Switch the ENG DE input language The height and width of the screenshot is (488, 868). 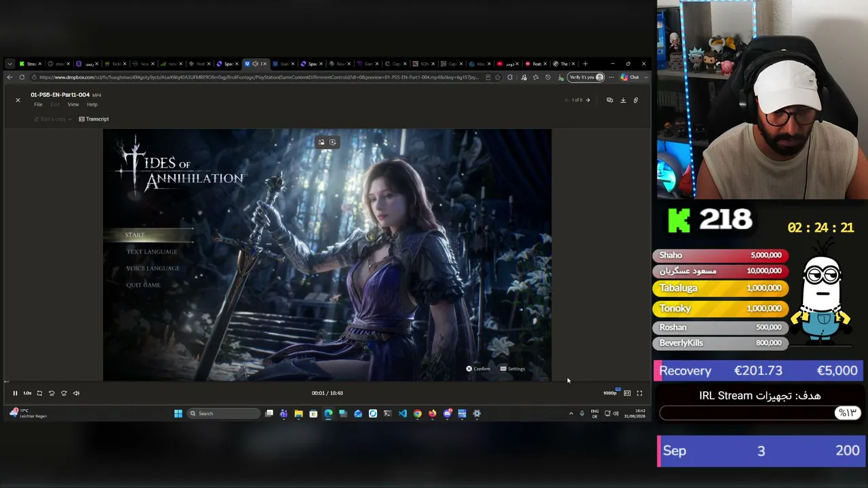pos(595,413)
